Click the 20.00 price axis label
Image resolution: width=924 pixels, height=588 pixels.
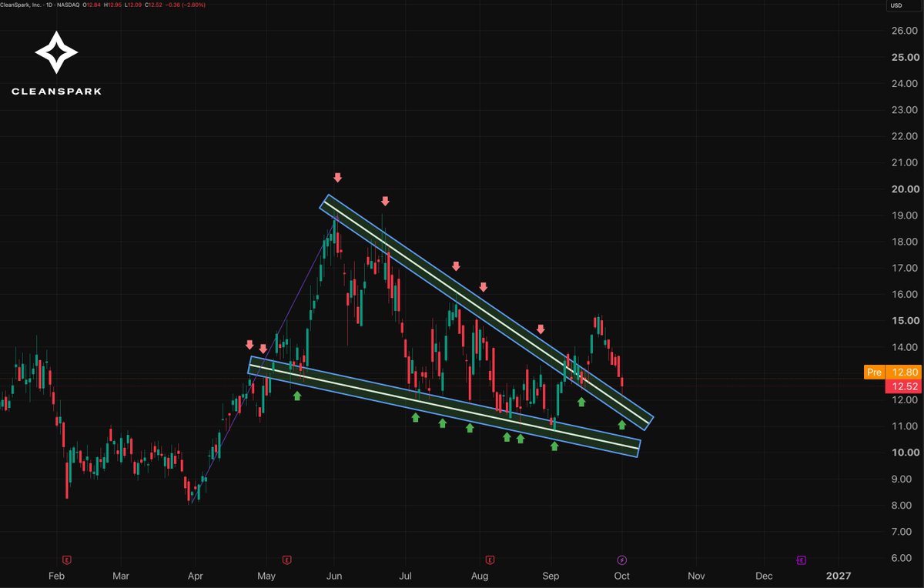[x=906, y=189]
